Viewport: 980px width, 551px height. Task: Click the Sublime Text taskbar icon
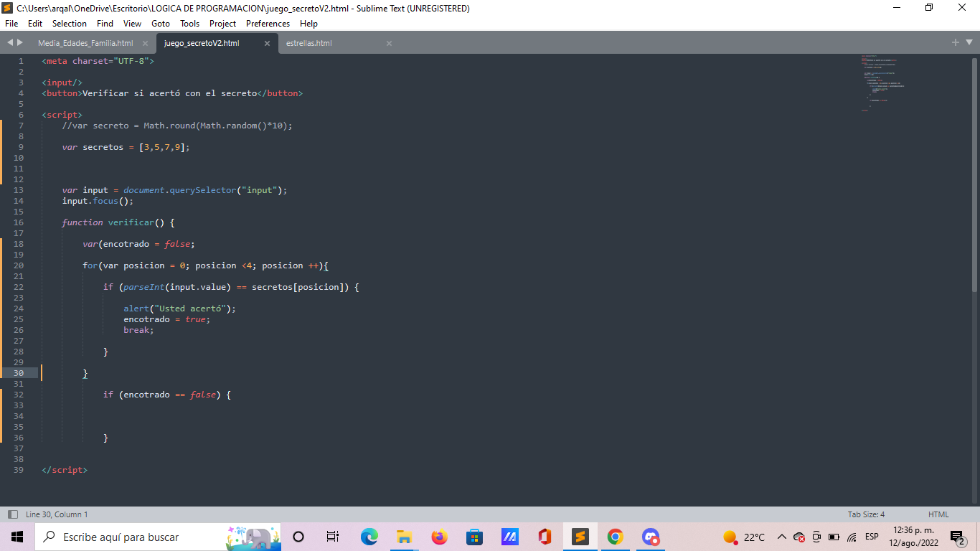point(580,537)
